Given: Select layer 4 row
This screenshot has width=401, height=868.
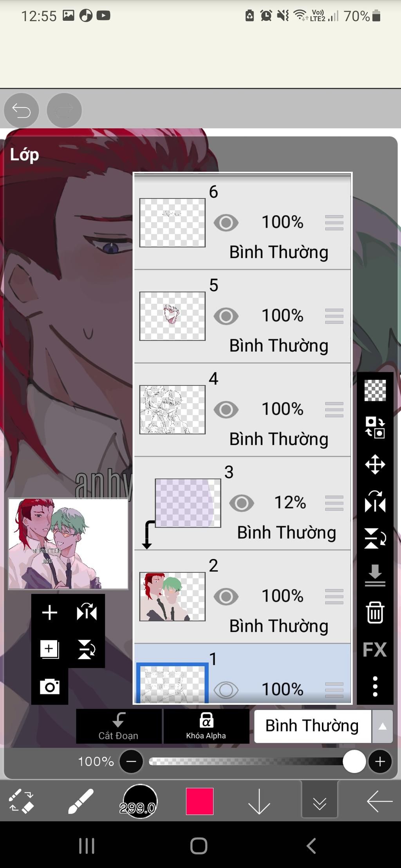Looking at the screenshot, I should (242, 410).
